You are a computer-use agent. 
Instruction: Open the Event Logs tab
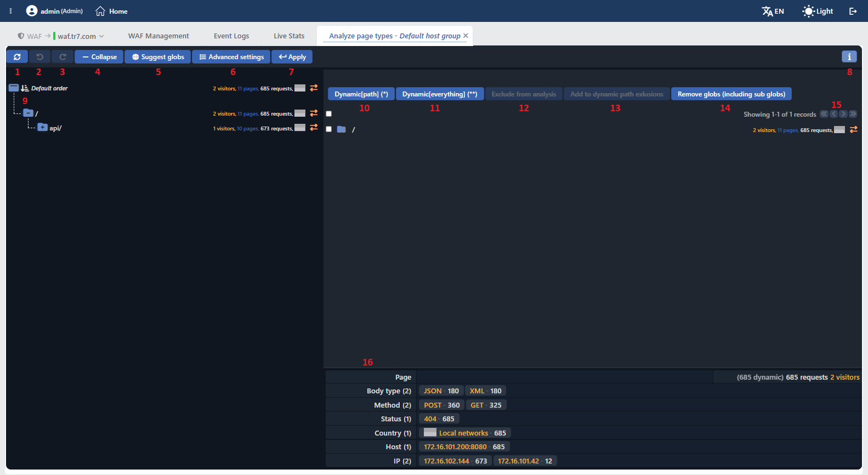click(x=231, y=36)
